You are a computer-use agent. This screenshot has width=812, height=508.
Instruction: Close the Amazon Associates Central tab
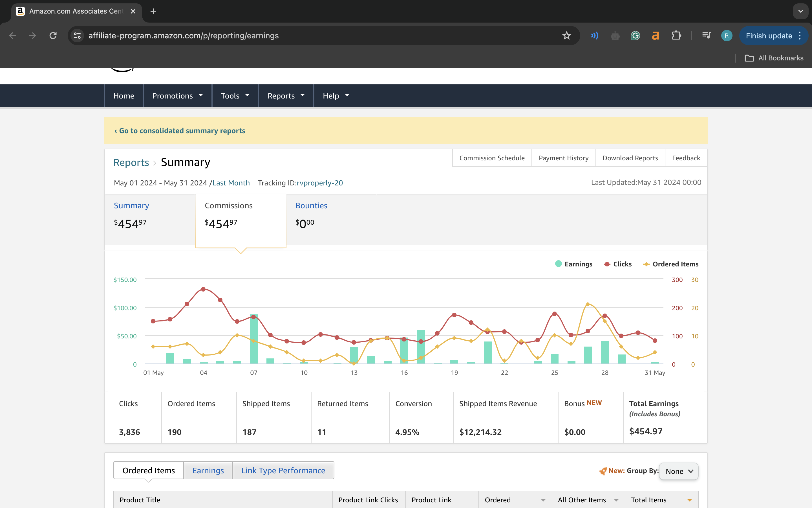pyautogui.click(x=133, y=11)
